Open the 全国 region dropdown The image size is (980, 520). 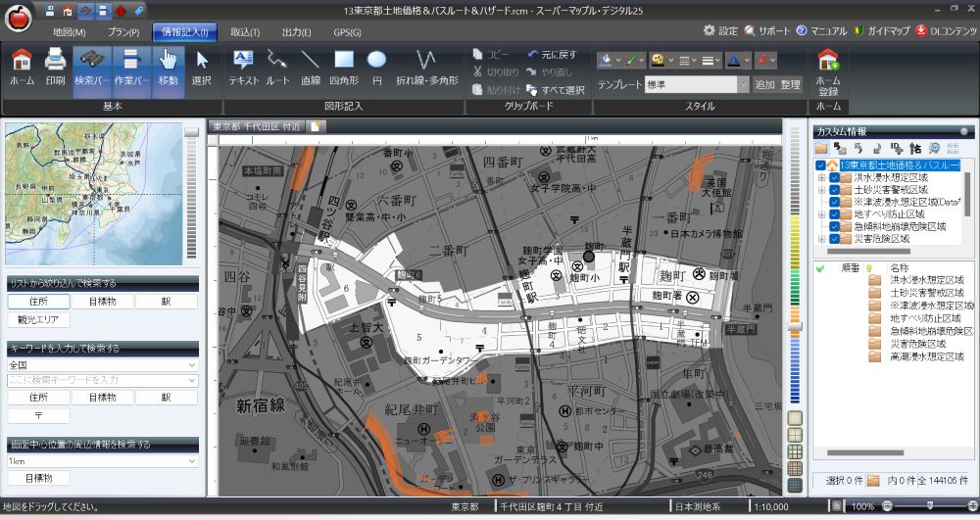(x=192, y=365)
